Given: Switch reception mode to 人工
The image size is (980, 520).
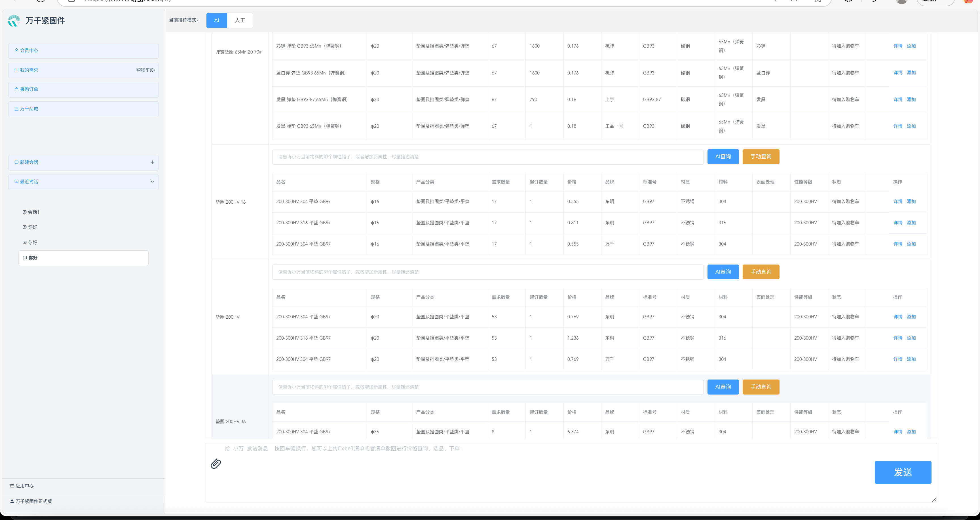Looking at the screenshot, I should pyautogui.click(x=240, y=20).
